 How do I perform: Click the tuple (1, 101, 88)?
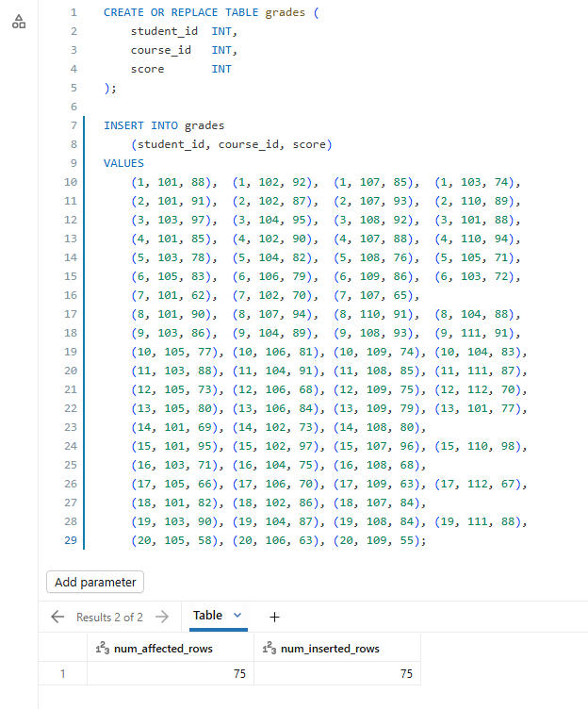point(171,182)
